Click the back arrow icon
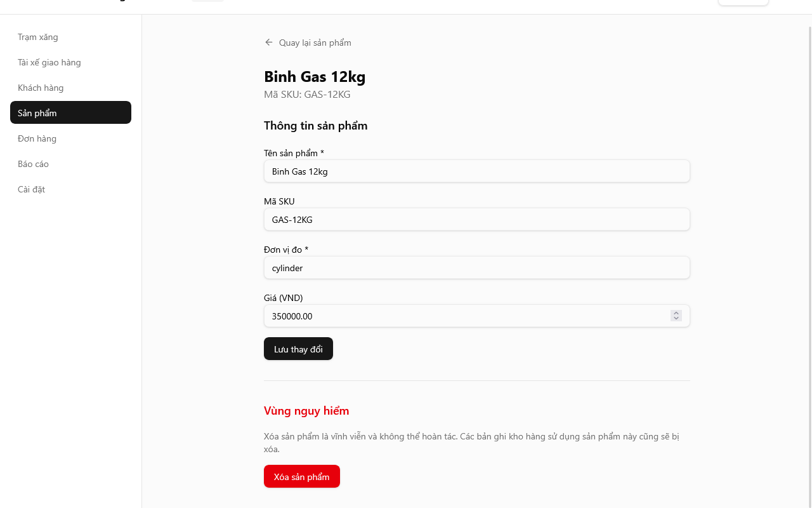This screenshot has width=812, height=508. [269, 43]
